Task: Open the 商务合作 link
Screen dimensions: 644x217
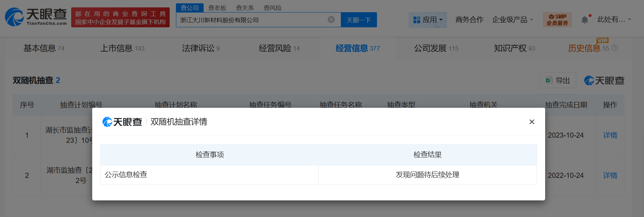Action: 469,20
